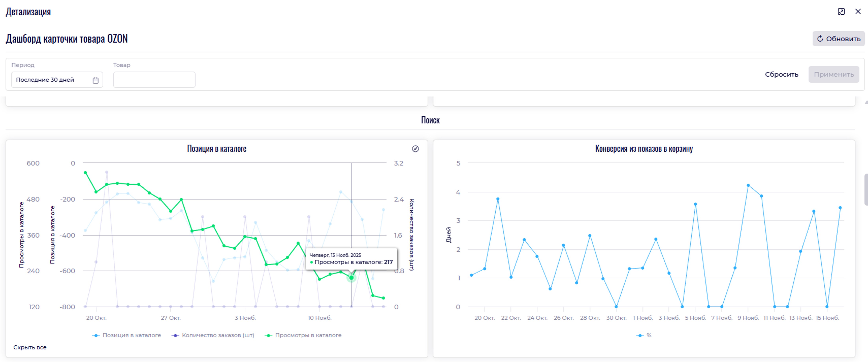Screen dimensions: 868x362
Task: Click the 9 Нояб. peak point on conversion chart
Action: tap(748, 185)
